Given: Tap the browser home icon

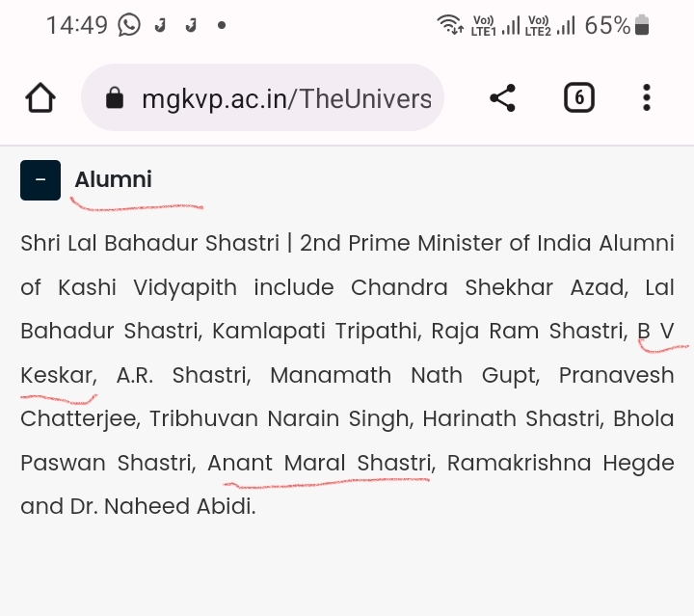Looking at the screenshot, I should point(40,97).
